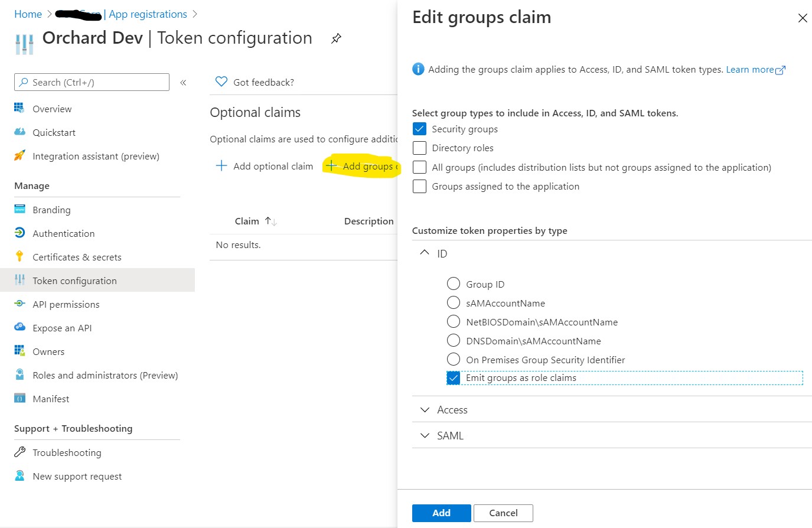This screenshot has height=528, width=812.
Task: Check Groups assigned to the application
Action: [419, 186]
